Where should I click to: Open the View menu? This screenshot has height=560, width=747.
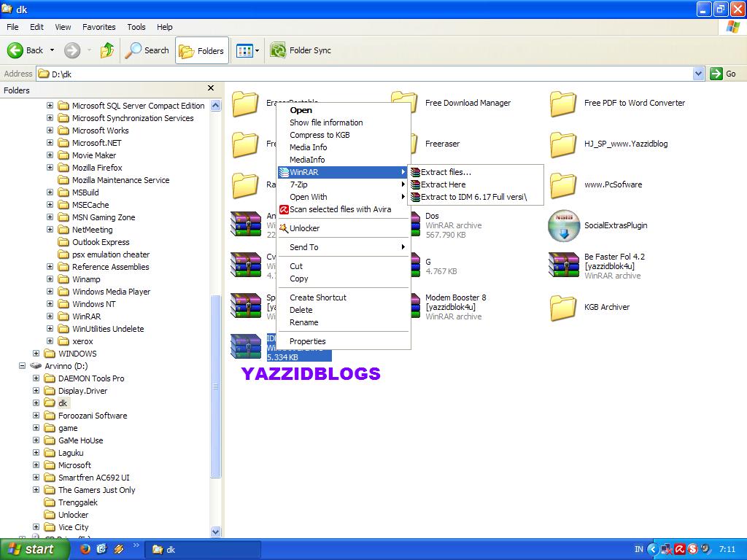point(63,27)
